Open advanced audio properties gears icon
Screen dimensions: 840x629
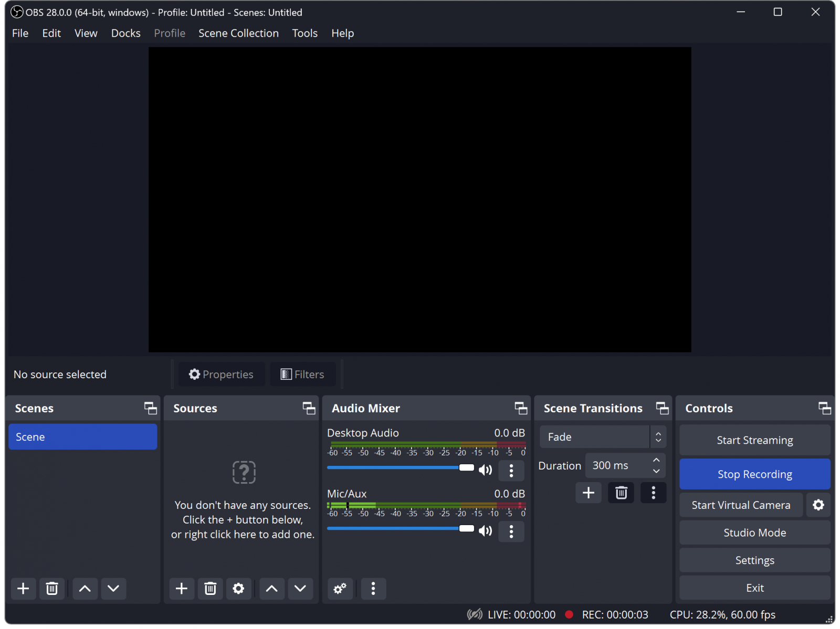tap(340, 588)
